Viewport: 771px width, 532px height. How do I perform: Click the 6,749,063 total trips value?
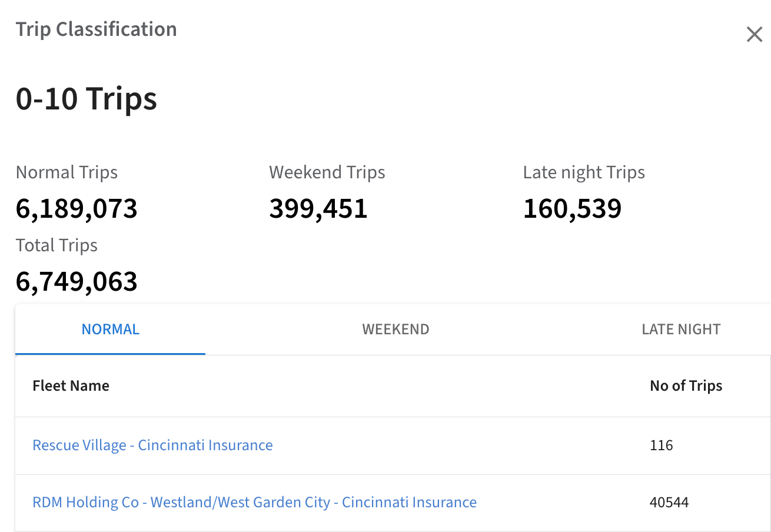pos(77,282)
